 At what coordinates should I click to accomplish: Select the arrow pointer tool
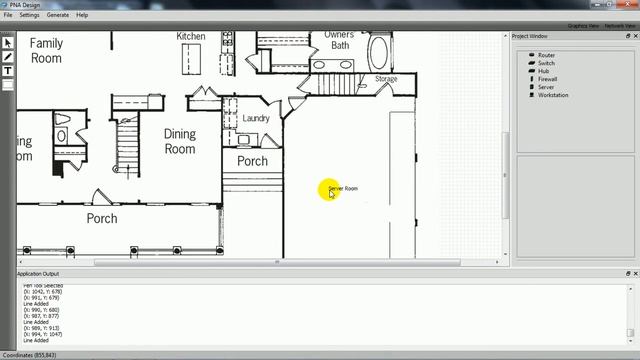coord(8,43)
